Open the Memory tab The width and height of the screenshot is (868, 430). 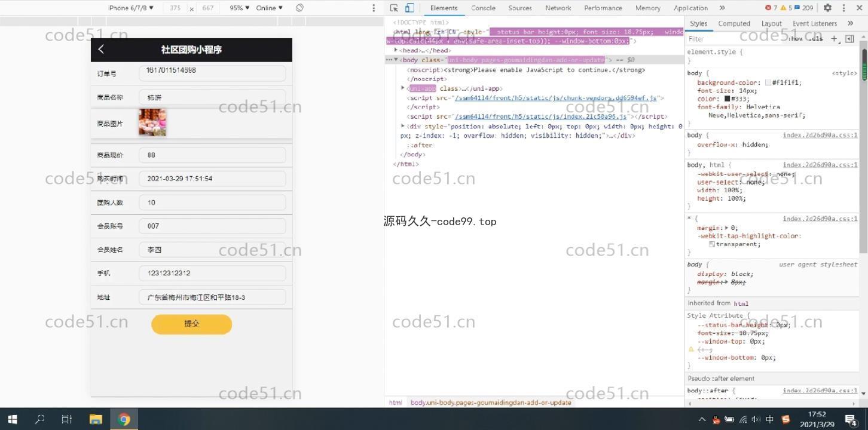click(648, 8)
